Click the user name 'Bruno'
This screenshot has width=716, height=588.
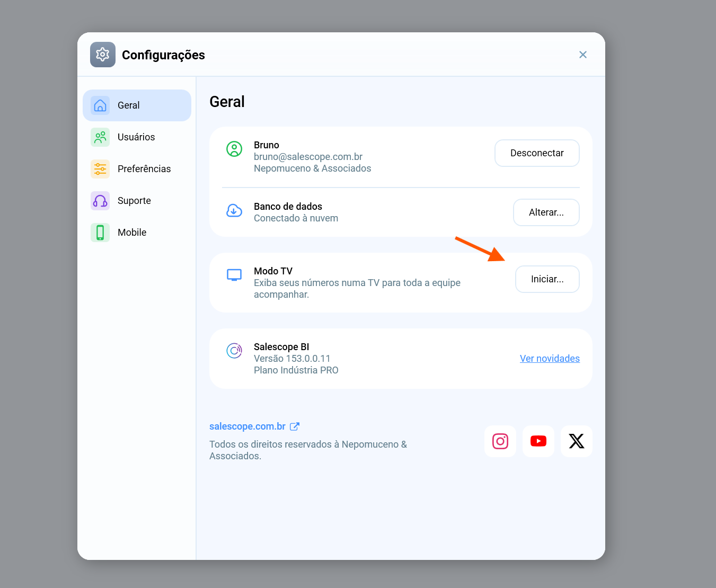(266, 145)
